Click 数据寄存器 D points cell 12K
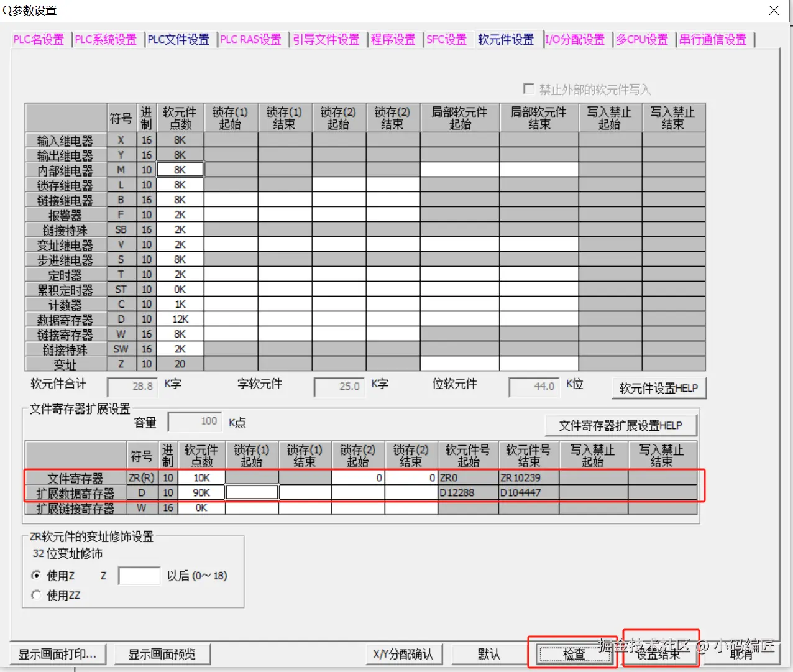This screenshot has width=793, height=672. 180,319
